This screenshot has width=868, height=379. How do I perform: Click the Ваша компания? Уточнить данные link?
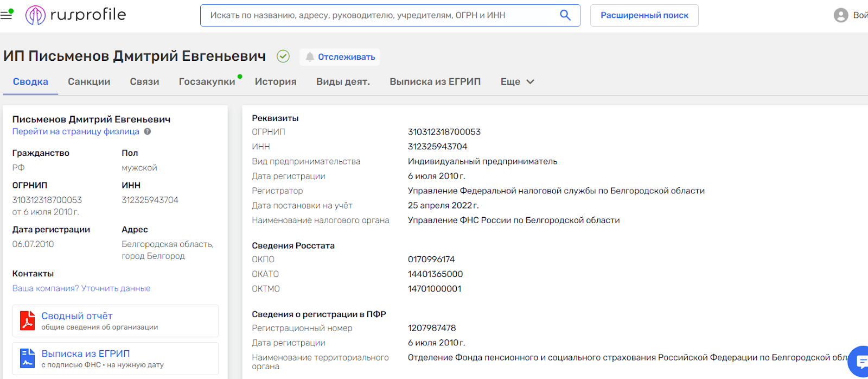(81, 288)
